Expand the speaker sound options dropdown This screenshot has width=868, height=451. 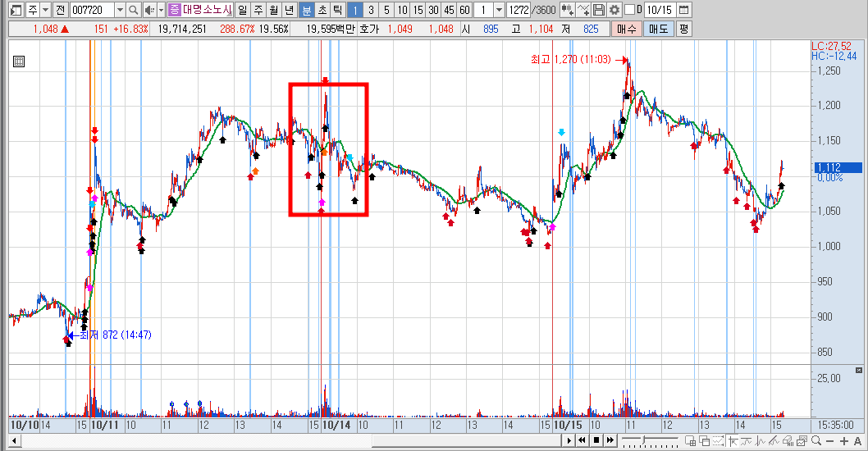click(161, 10)
